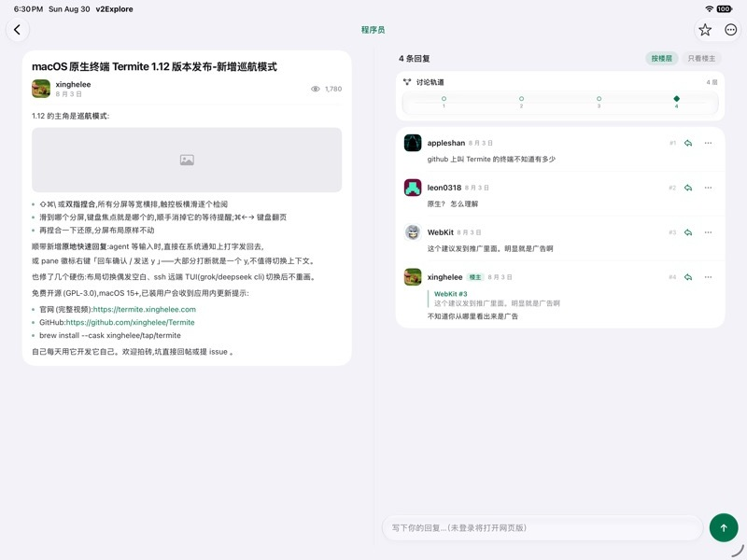Image resolution: width=747 pixels, height=560 pixels.
Task: Favorite this topic with the star icon
Action: [x=705, y=30]
